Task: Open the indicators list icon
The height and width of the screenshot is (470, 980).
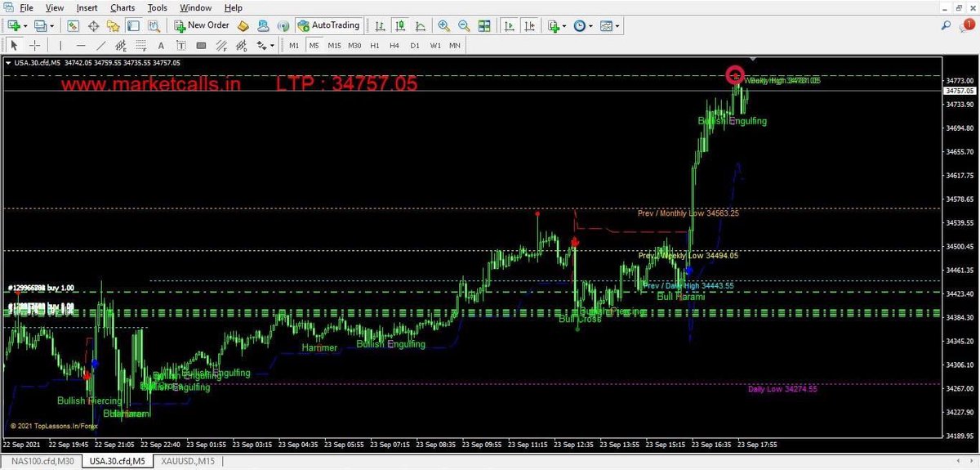Action: [555, 25]
